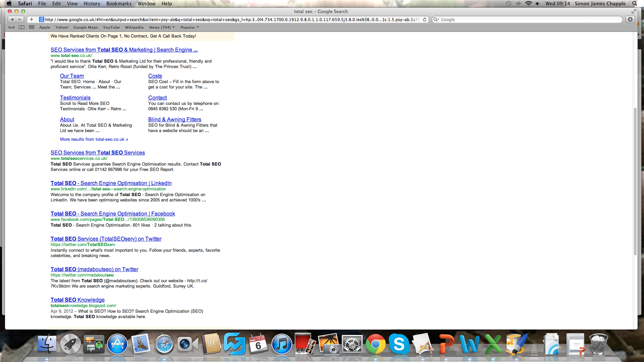Open the Reading List glasses icon
Screen dimensions: 644x362
pos(12,27)
